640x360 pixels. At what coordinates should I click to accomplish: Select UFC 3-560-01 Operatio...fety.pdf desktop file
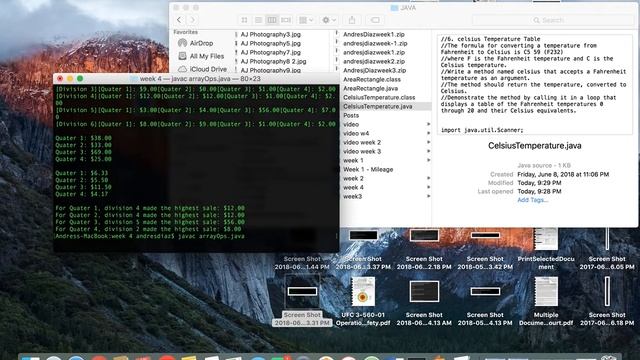[x=363, y=291]
